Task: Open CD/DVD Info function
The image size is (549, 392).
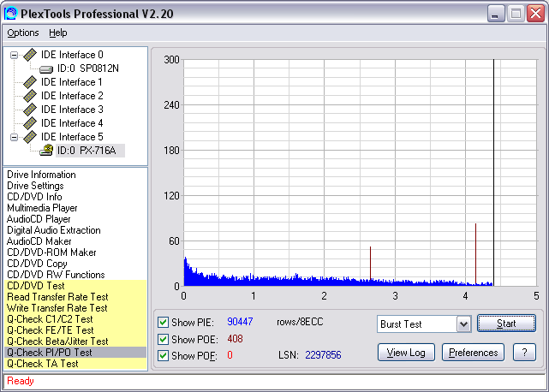Action: [x=34, y=197]
